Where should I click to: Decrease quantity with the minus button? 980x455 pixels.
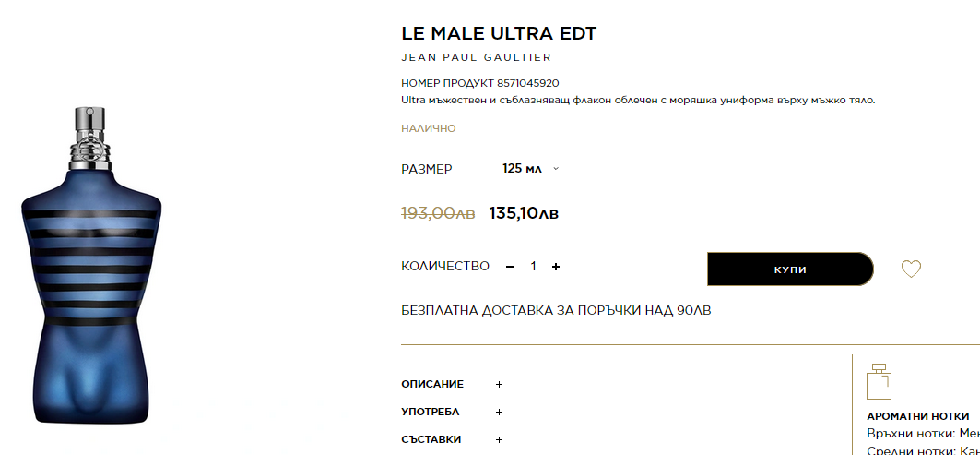[x=510, y=267]
